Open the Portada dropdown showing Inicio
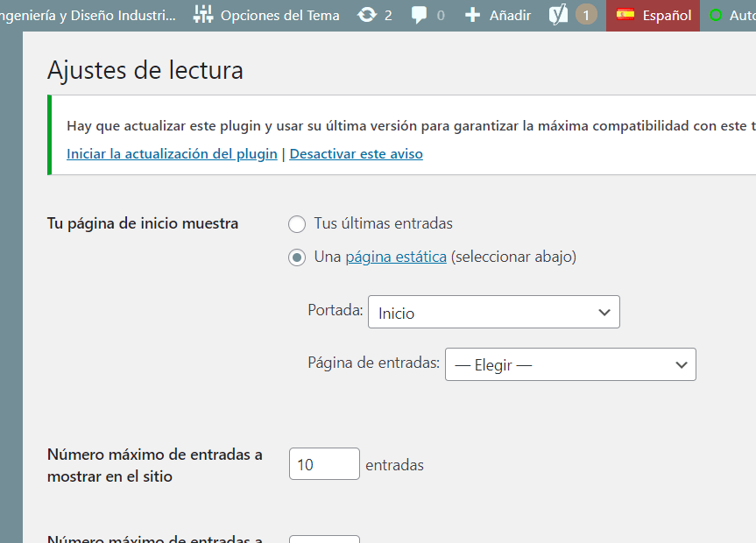Screen dimensions: 756x543 pyautogui.click(x=494, y=312)
